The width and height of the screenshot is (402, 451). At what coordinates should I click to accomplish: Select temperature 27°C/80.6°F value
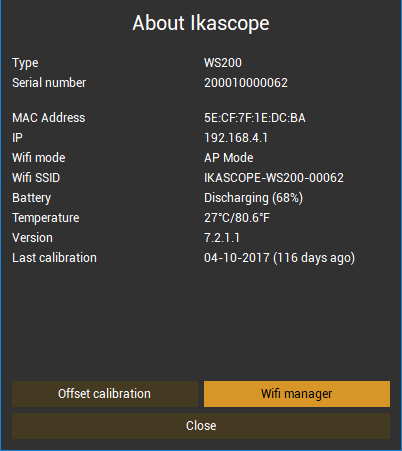237,218
